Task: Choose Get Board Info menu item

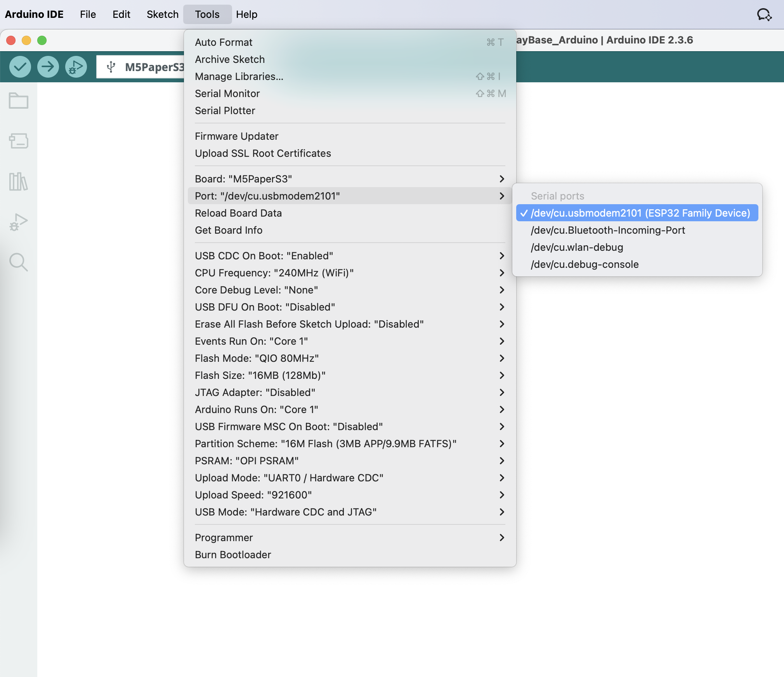Action: (350, 230)
